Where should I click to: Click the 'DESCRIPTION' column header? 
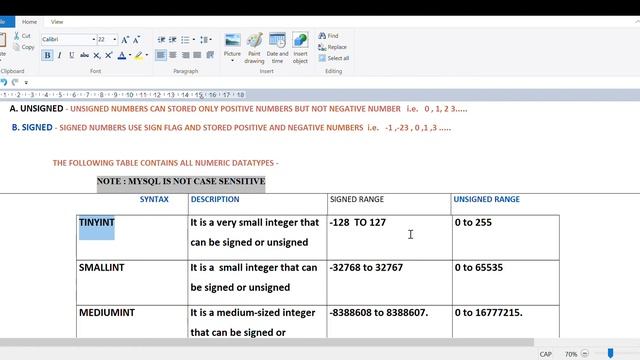(x=215, y=199)
